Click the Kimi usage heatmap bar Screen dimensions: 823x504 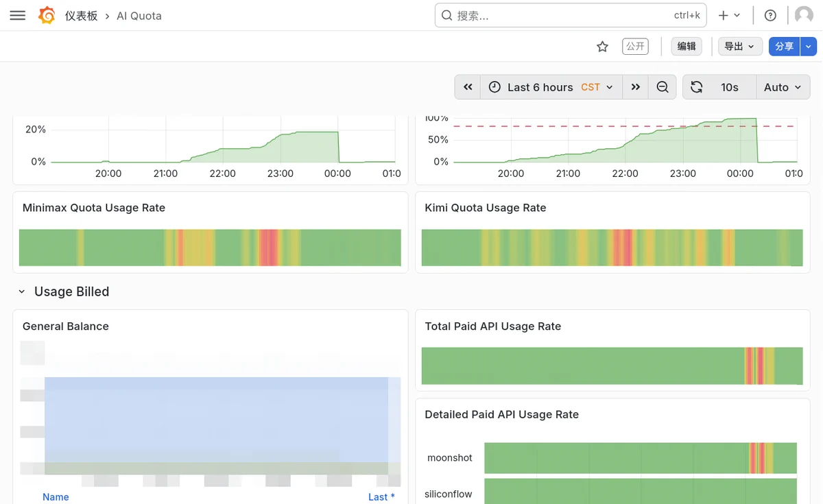(x=612, y=248)
